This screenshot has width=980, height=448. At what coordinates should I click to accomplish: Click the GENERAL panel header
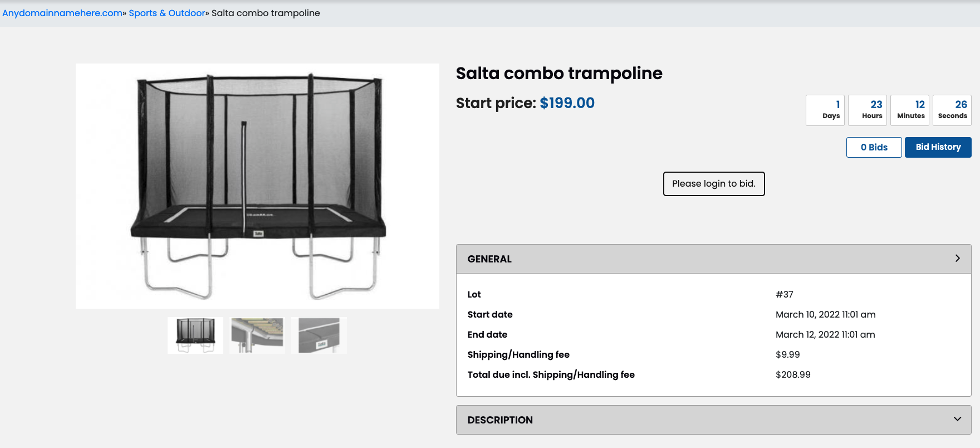[x=489, y=259]
